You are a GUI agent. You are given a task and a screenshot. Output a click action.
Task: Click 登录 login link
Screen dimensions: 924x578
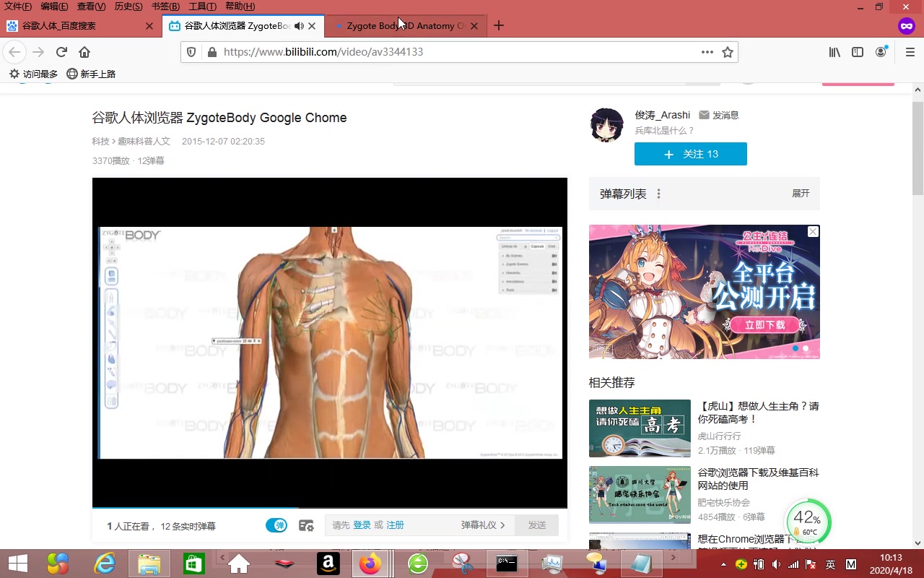362,525
